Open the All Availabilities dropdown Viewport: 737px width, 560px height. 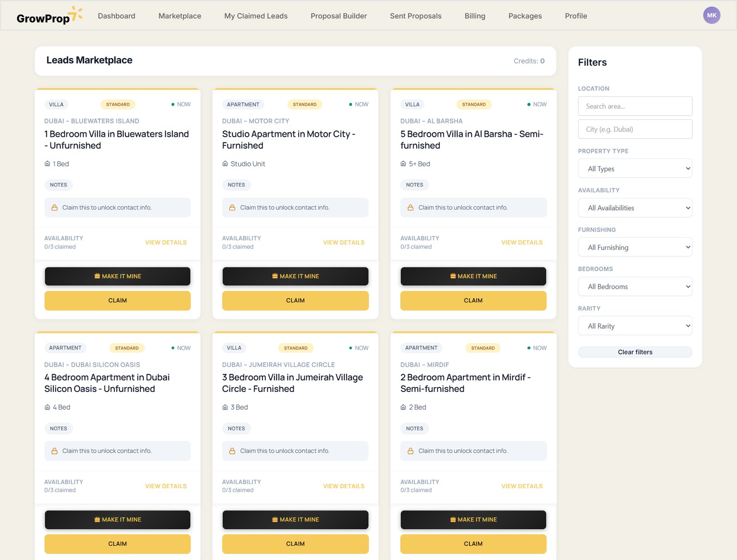coord(635,208)
